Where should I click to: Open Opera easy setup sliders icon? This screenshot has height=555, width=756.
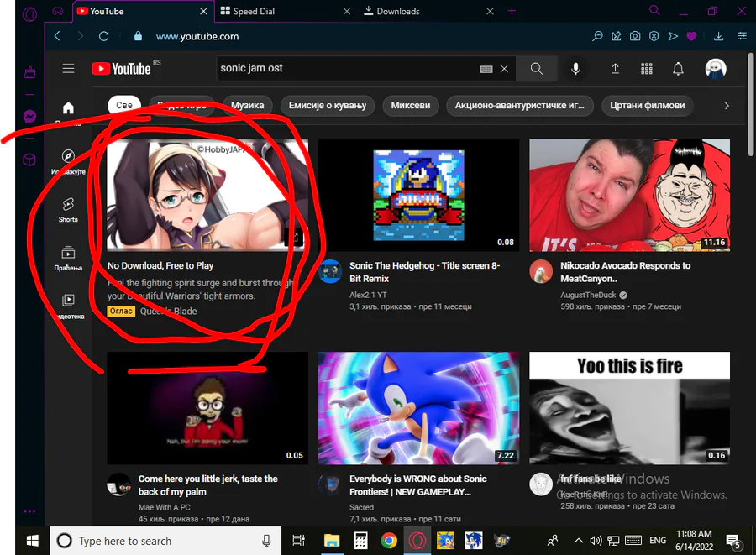(742, 36)
